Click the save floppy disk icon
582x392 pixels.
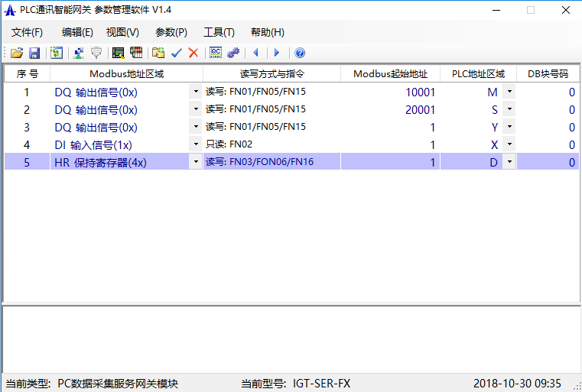pyautogui.click(x=34, y=53)
